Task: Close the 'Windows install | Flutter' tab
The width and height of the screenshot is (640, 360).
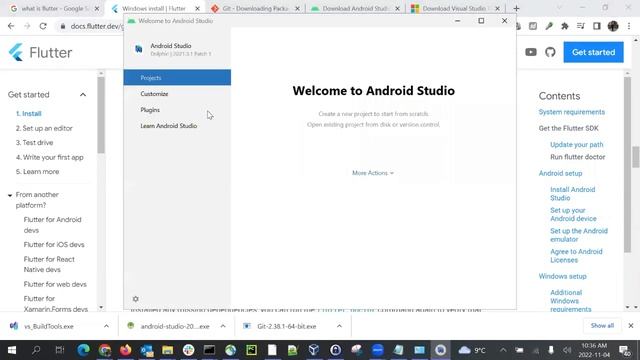Action: pyautogui.click(x=198, y=8)
